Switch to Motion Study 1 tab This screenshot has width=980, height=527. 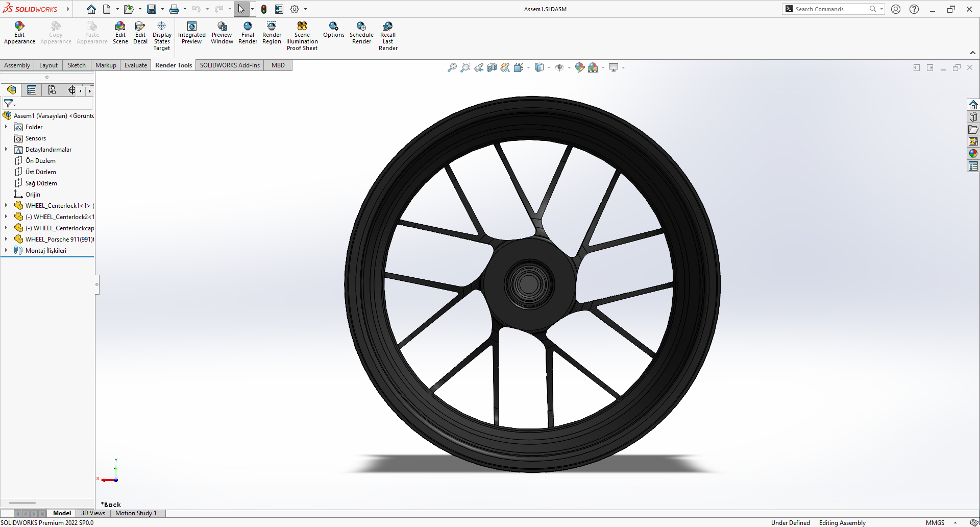(x=136, y=513)
